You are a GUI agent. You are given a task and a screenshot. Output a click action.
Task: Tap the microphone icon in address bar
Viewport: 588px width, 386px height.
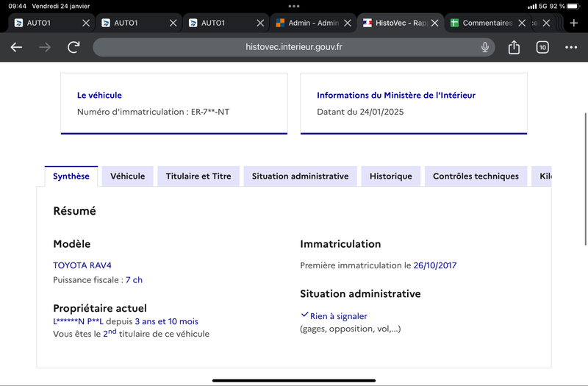(x=485, y=47)
